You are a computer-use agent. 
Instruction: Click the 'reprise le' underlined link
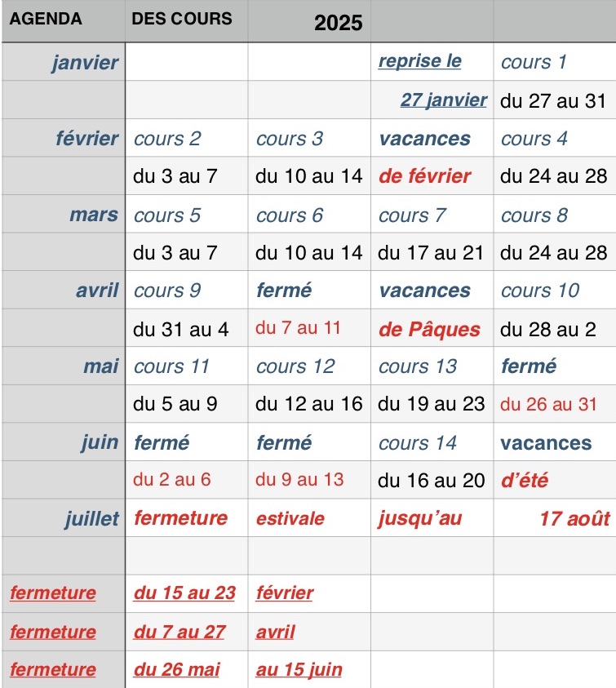click(x=420, y=61)
